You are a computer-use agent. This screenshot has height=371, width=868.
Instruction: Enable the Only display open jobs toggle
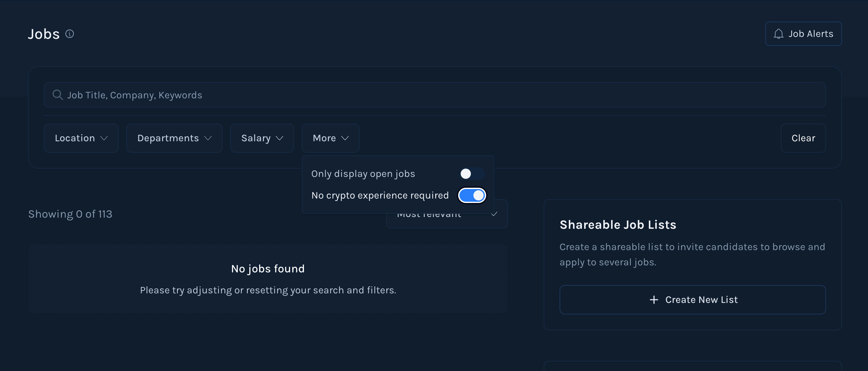coord(472,174)
